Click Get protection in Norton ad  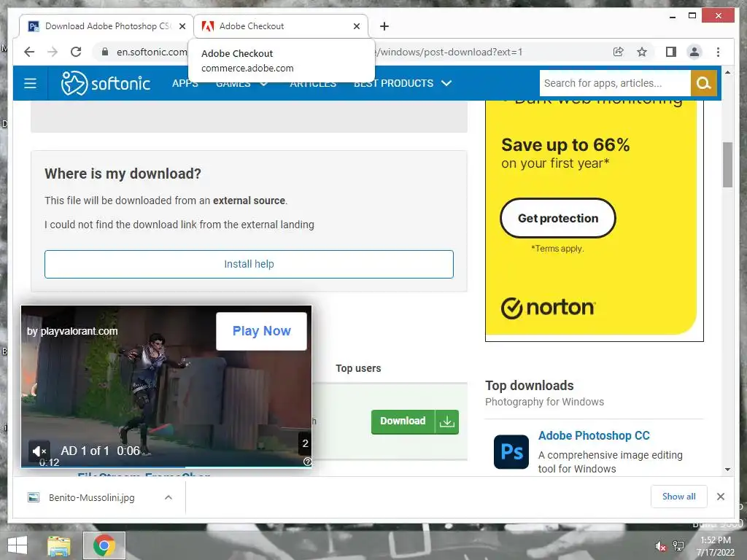coord(558,218)
